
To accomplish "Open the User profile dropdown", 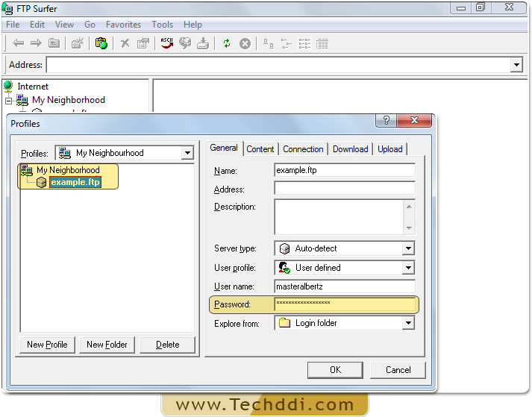I will (408, 268).
